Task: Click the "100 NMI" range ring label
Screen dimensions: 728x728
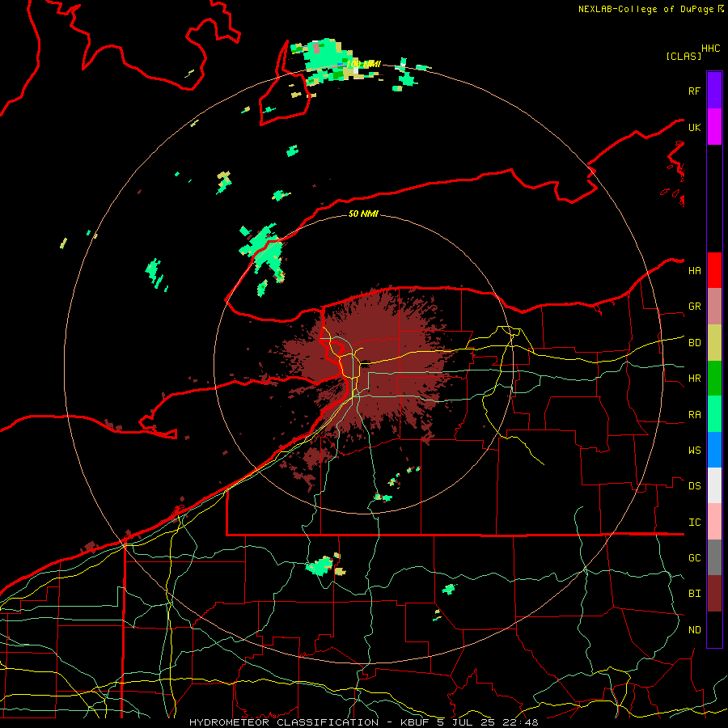Action: pyautogui.click(x=363, y=64)
